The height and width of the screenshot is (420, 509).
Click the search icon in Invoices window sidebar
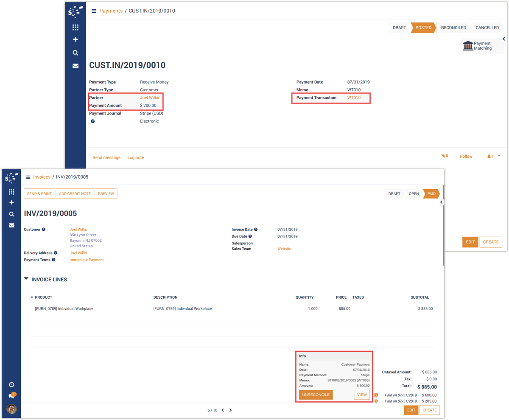pos(11,214)
